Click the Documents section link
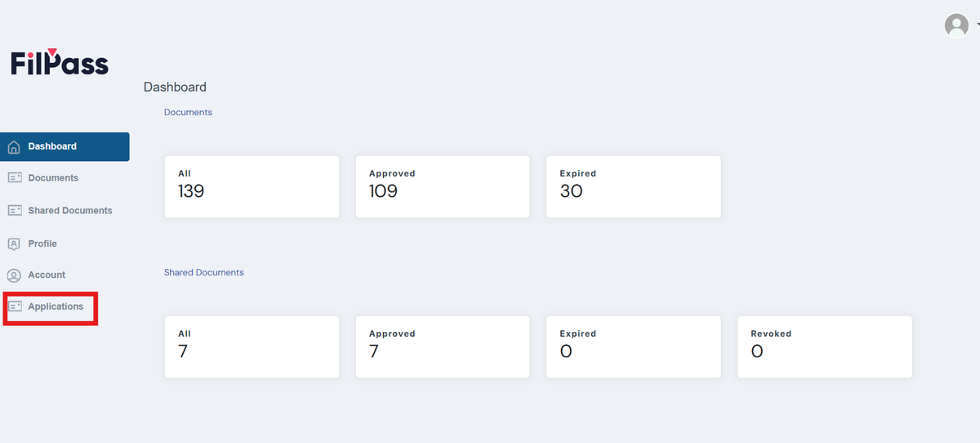Image resolution: width=980 pixels, height=443 pixels. click(x=188, y=112)
